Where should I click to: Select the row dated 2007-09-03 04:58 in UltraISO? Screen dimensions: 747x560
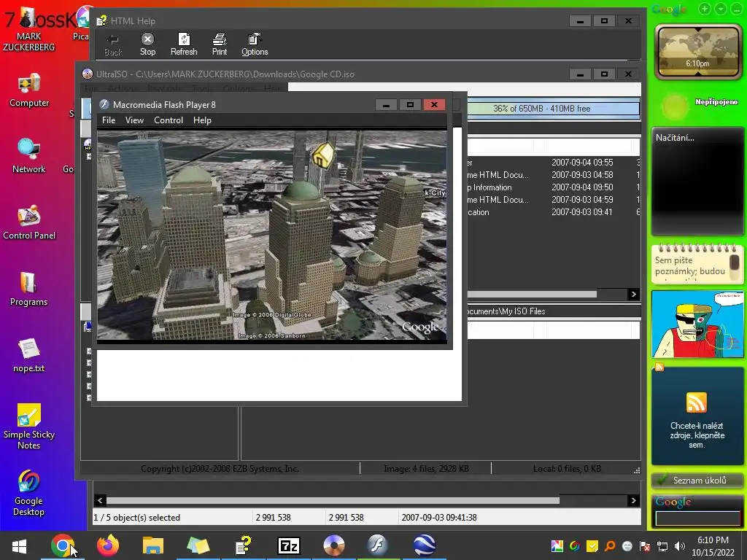pyautogui.click(x=554, y=175)
